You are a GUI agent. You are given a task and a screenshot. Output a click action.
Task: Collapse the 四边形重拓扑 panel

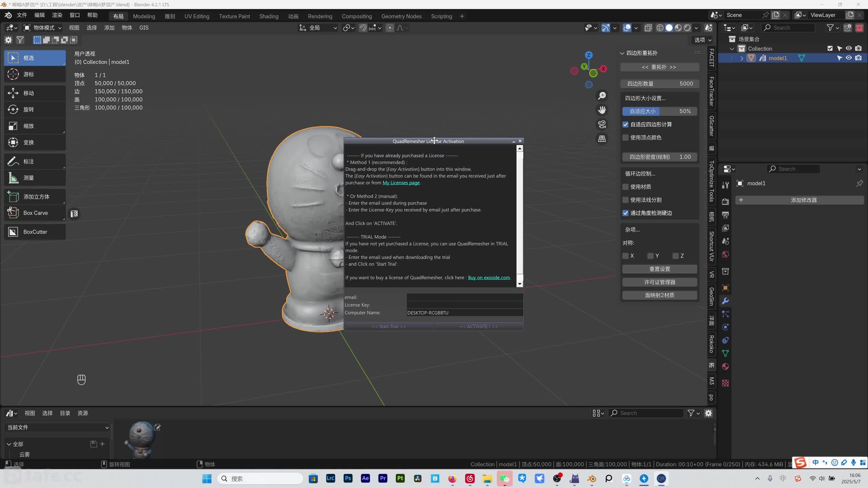pos(622,53)
